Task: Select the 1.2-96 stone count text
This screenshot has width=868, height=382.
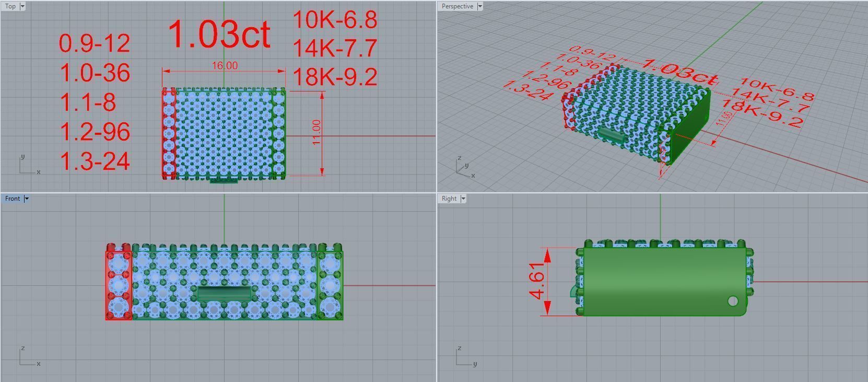Action: (95, 132)
